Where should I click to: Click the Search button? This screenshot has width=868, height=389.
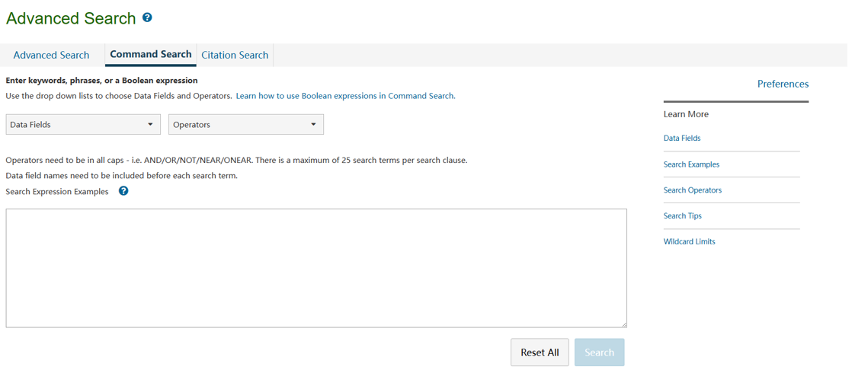click(x=599, y=352)
